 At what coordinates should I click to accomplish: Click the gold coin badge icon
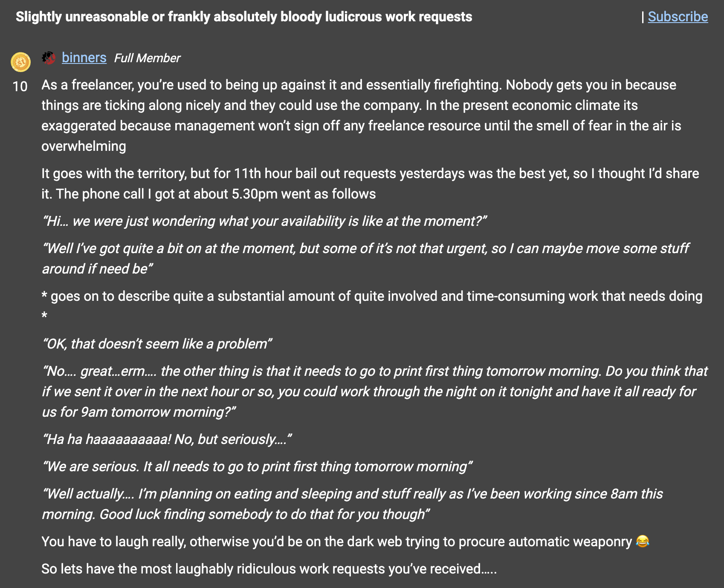click(20, 62)
